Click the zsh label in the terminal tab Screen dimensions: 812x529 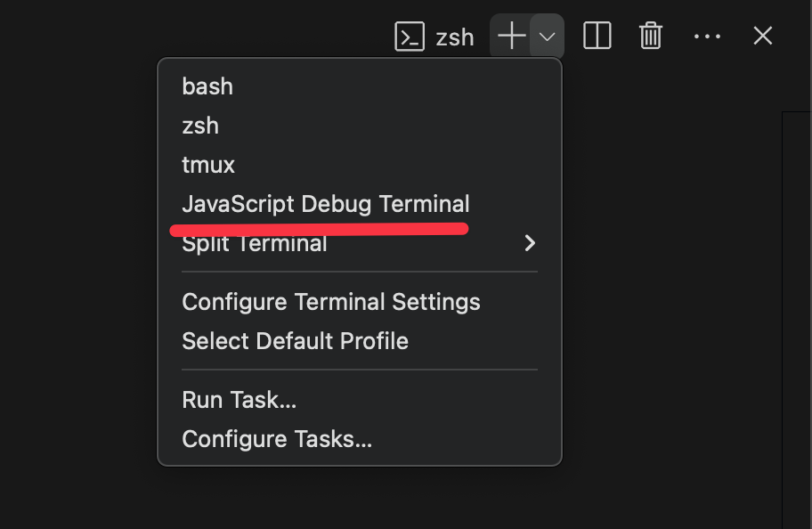click(454, 37)
